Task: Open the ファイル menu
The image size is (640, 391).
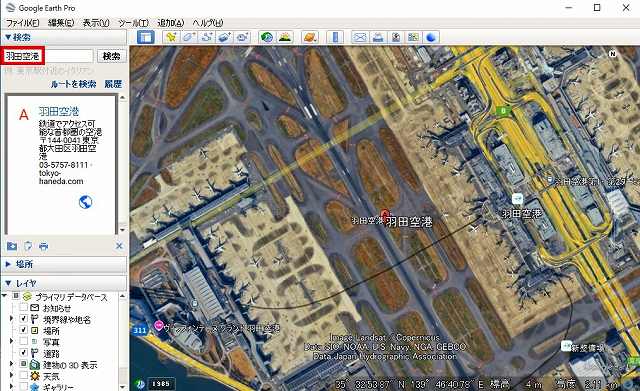Action: [22, 23]
